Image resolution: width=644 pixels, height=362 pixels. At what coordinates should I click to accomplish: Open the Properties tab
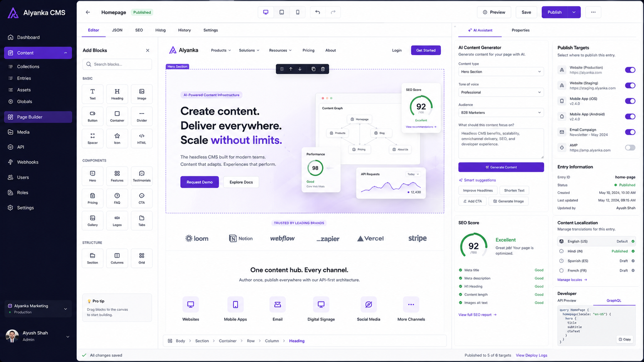tap(520, 30)
